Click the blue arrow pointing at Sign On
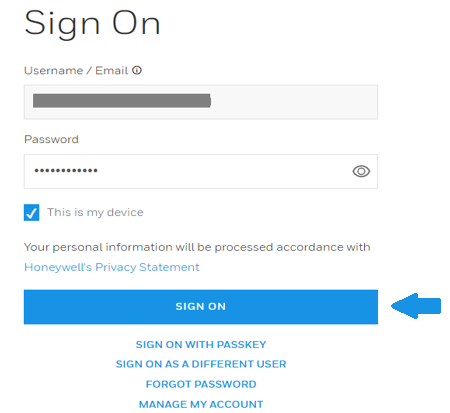This screenshot has width=450, height=413. tap(416, 306)
